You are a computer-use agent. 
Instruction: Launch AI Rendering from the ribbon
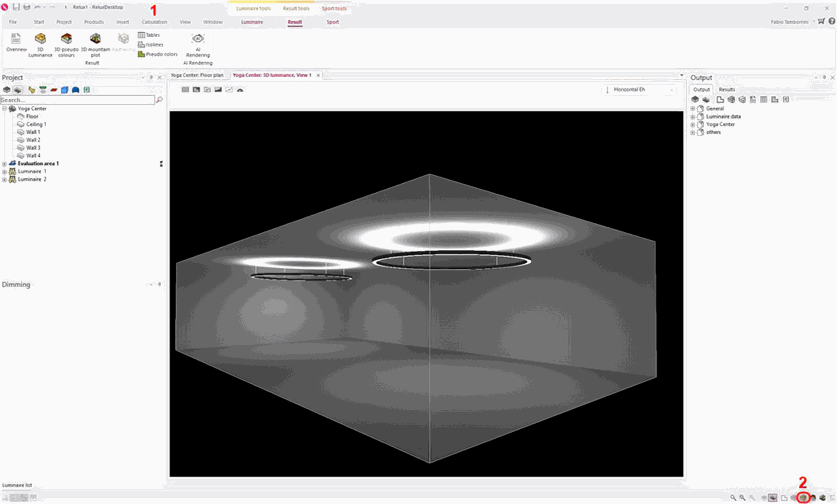(198, 45)
